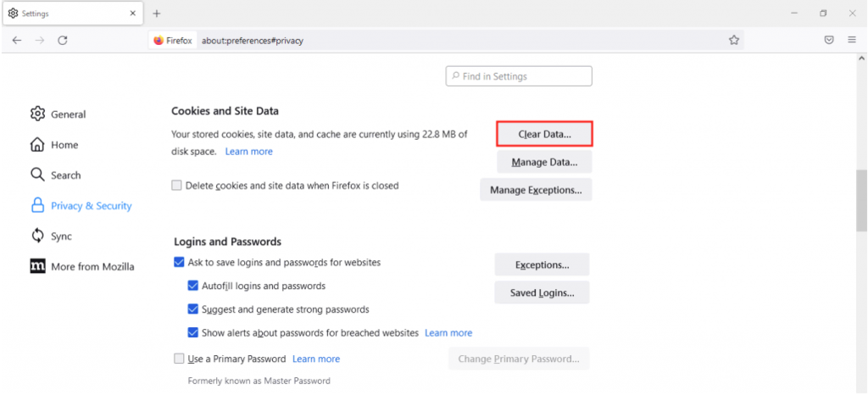
Task: Open the Pocket save icon
Action: 829,40
